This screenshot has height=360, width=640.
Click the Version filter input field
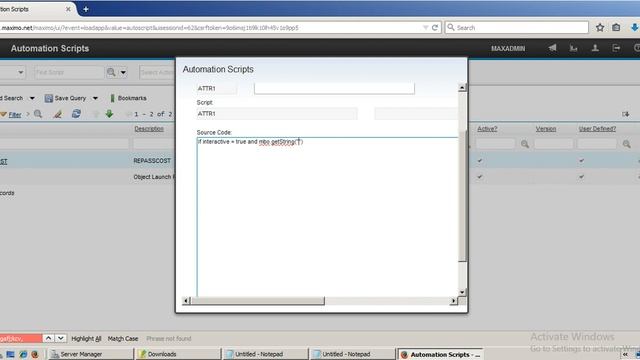[x=553, y=144]
